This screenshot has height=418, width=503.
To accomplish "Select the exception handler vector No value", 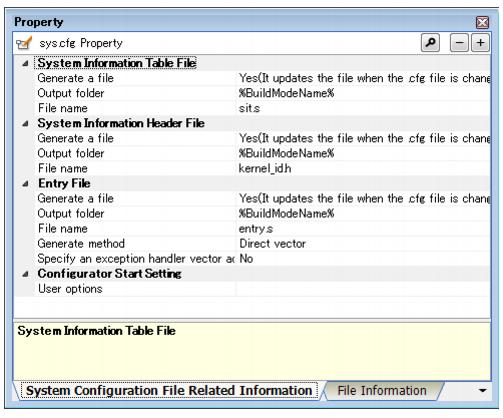I will pos(363,259).
